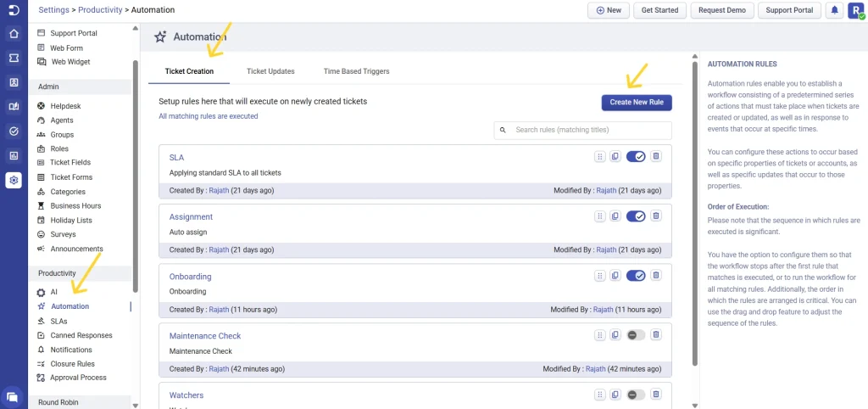Open the Maintenance Check rule title link
868x409 pixels.
click(x=205, y=336)
